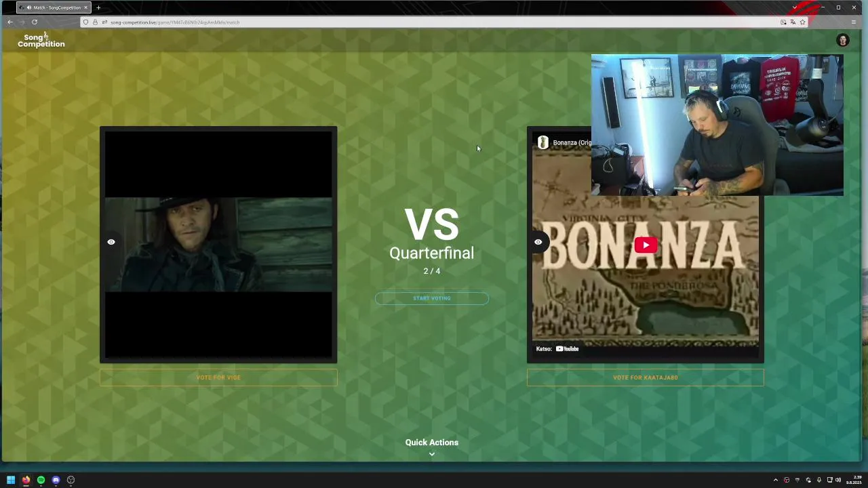Open a new browser tab
The width and height of the screenshot is (868, 488).
[x=98, y=7]
